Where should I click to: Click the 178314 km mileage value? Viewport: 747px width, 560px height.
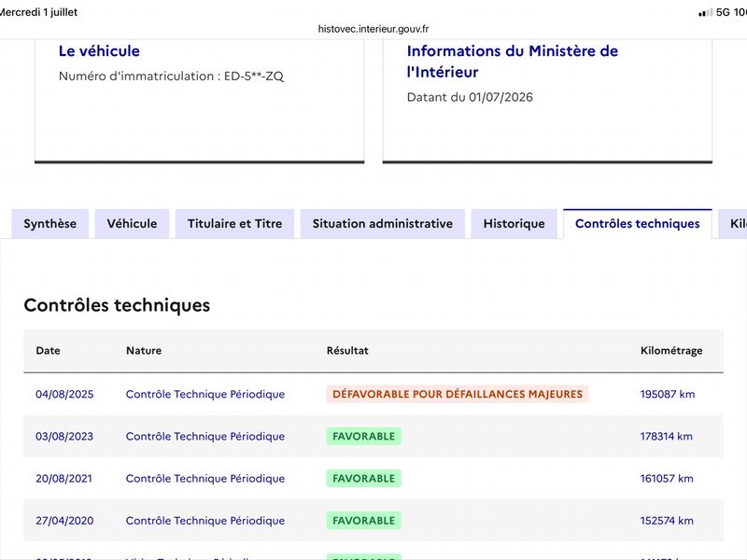(x=667, y=436)
